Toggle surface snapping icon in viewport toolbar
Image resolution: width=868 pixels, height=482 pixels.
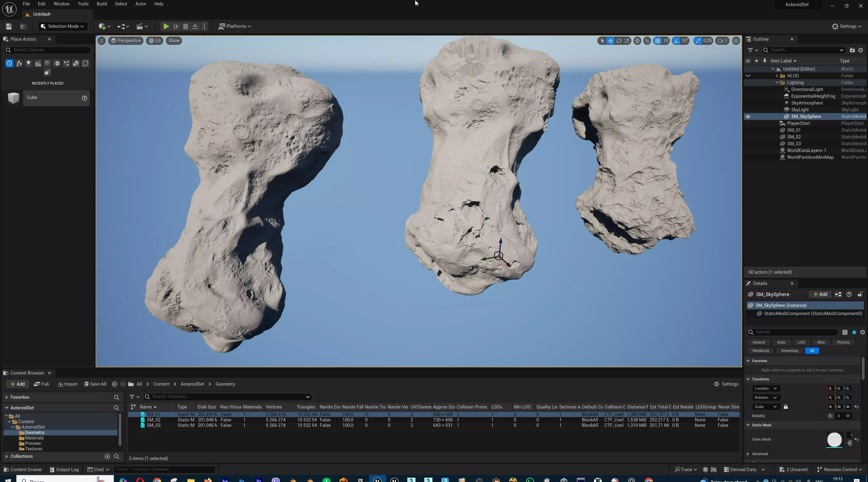[647, 41]
